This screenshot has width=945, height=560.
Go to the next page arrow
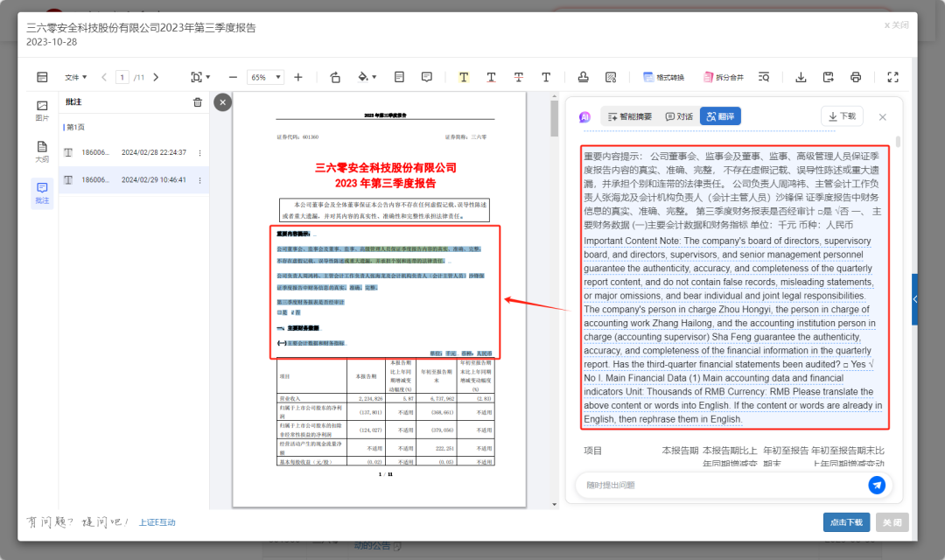(156, 77)
